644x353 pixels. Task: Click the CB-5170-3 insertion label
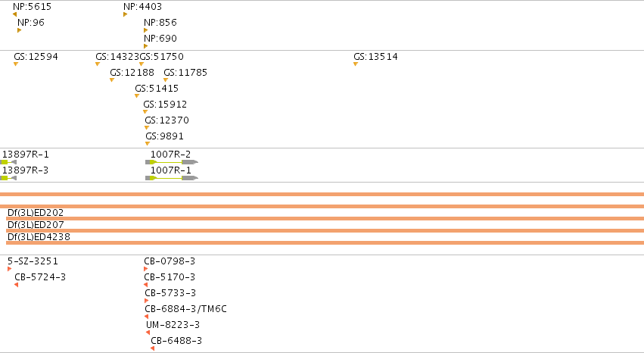coord(170,277)
